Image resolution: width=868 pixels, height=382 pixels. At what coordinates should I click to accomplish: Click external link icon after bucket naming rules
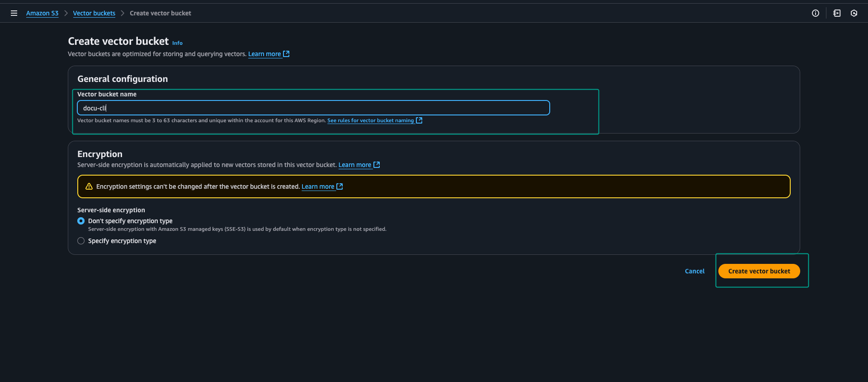click(x=419, y=120)
